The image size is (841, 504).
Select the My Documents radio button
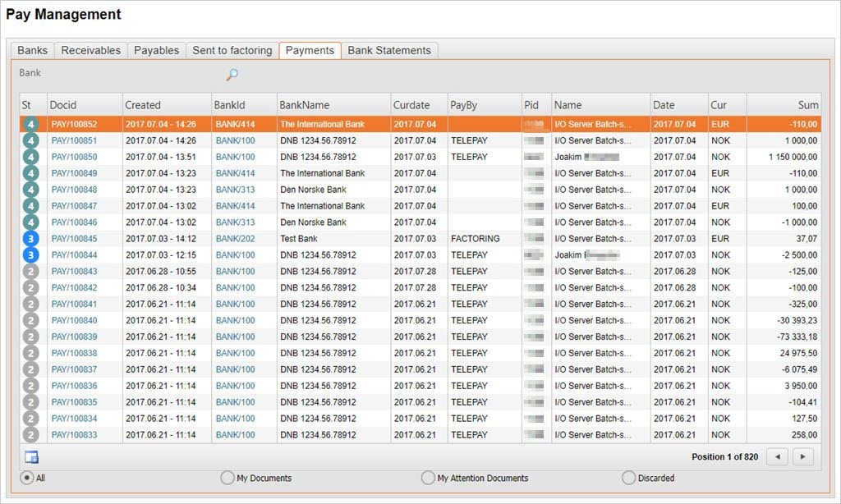(227, 478)
